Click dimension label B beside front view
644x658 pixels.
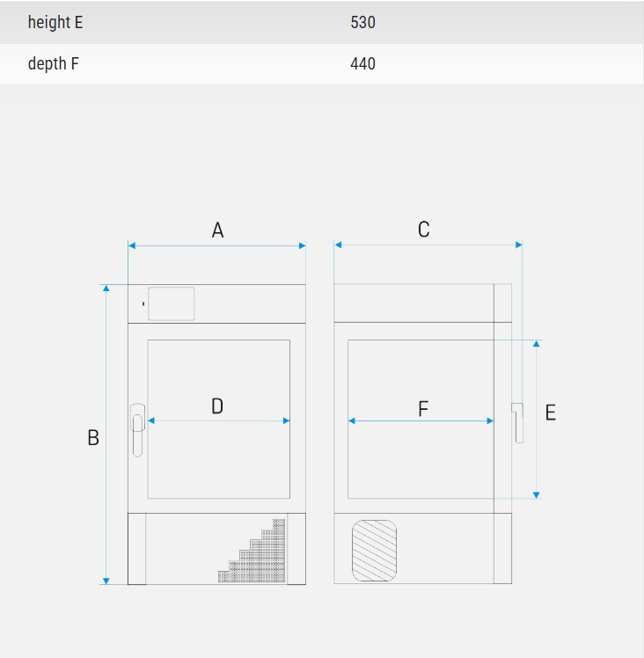[93, 438]
